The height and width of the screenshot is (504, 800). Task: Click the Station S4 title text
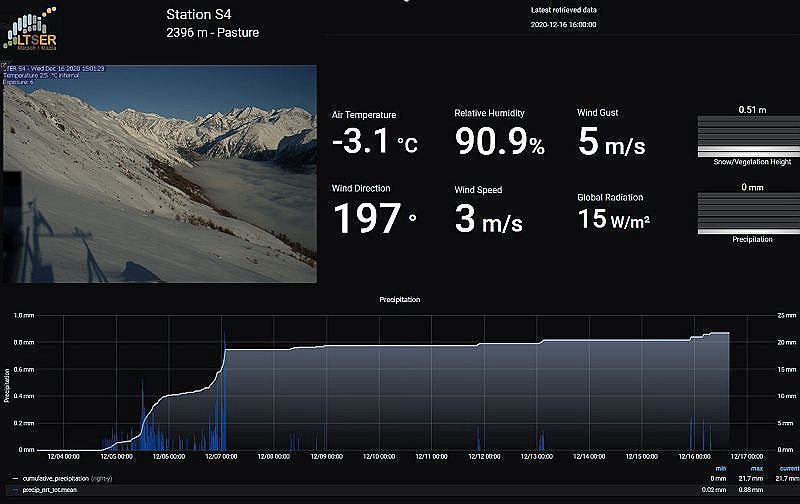pos(198,14)
